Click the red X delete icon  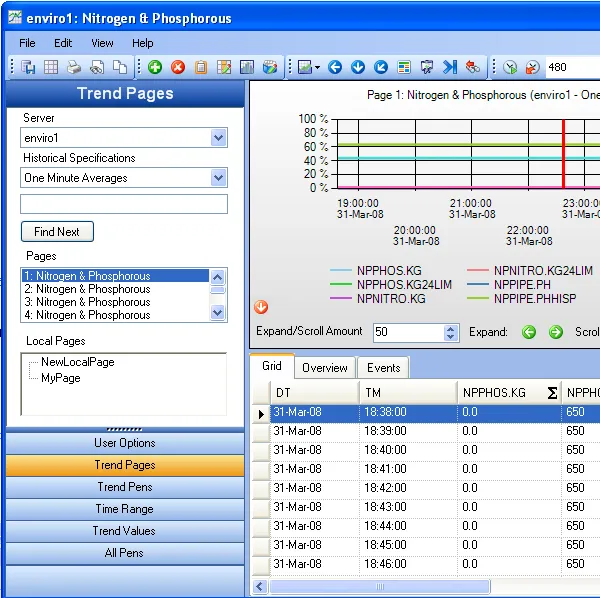(178, 67)
